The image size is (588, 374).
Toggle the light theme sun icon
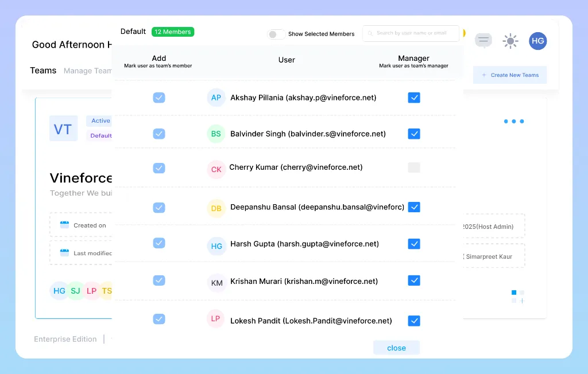coord(510,41)
